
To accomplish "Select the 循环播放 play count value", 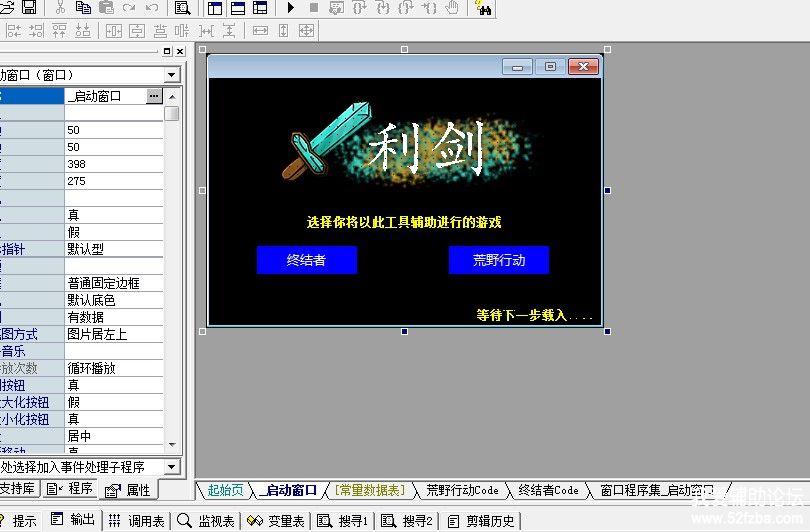I will click(x=114, y=368).
